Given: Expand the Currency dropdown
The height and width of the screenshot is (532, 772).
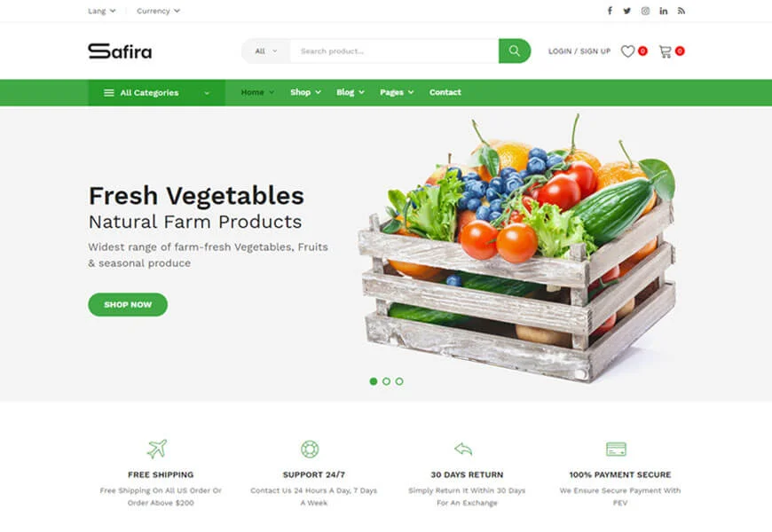Looking at the screenshot, I should click(158, 11).
